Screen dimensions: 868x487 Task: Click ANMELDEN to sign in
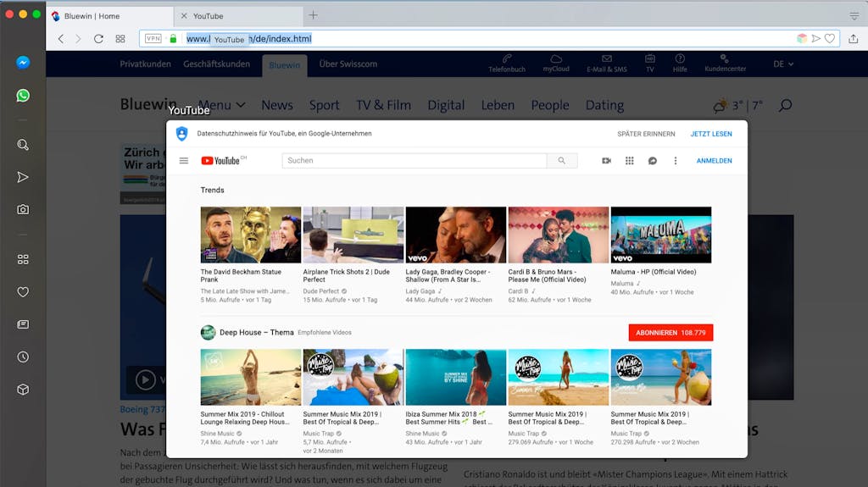coord(714,160)
